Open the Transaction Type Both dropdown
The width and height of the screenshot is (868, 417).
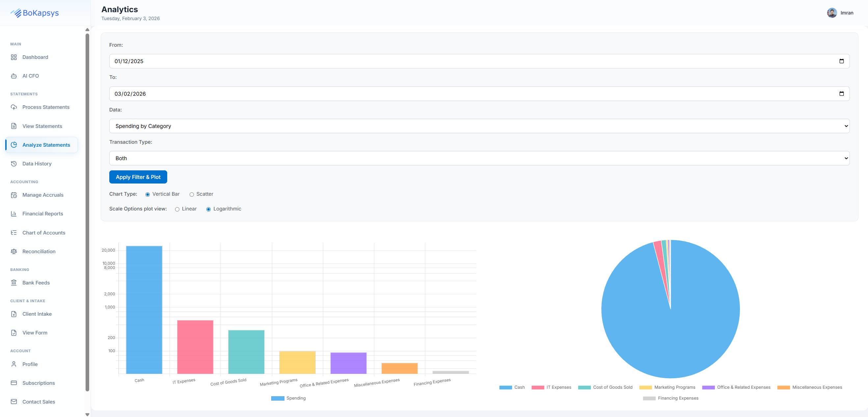479,158
